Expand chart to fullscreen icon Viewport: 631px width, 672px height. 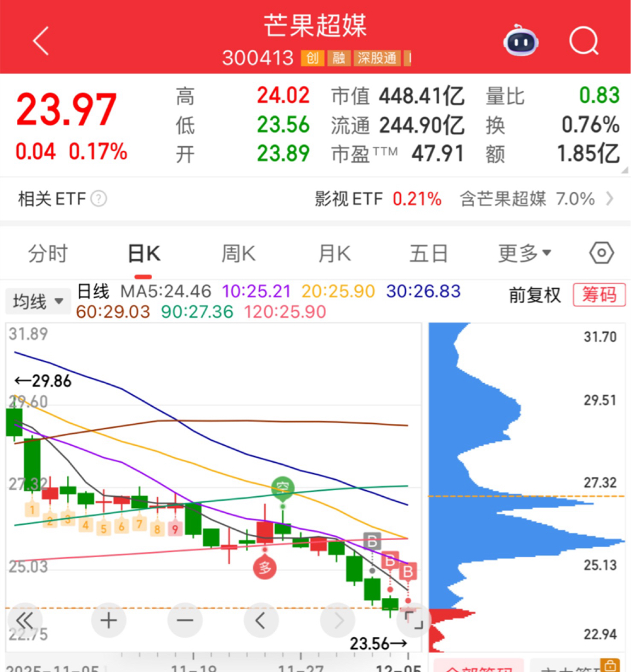pyautogui.click(x=413, y=620)
